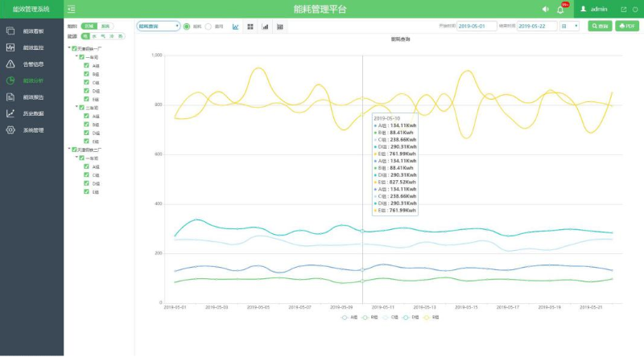Click the PDF export button
644x357 pixels.
627,27
